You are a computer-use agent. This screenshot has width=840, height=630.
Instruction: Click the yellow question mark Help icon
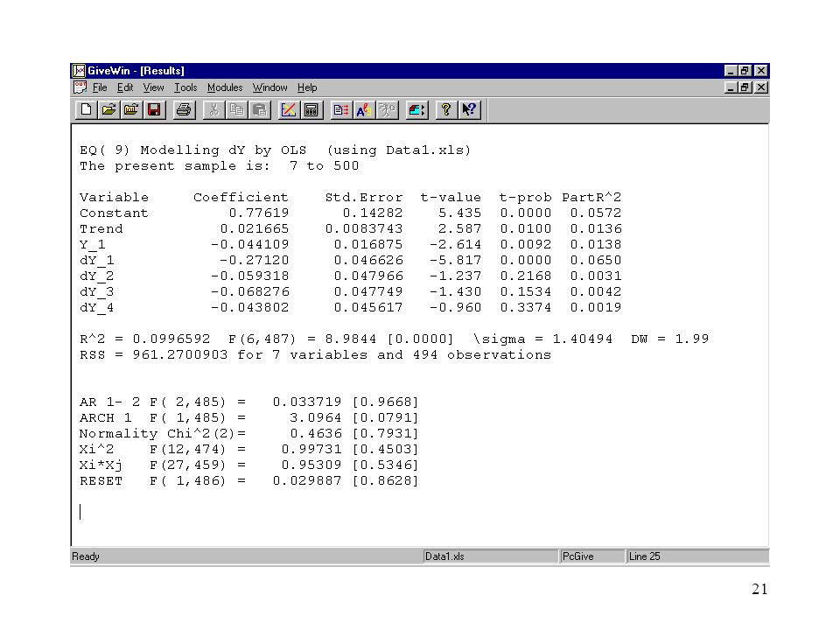point(445,110)
